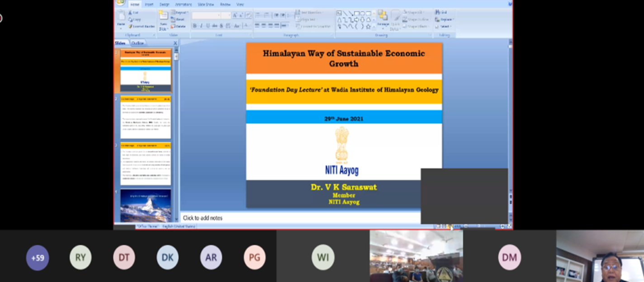Toggle bold formatting
The height and width of the screenshot is (282, 644).
195,26
